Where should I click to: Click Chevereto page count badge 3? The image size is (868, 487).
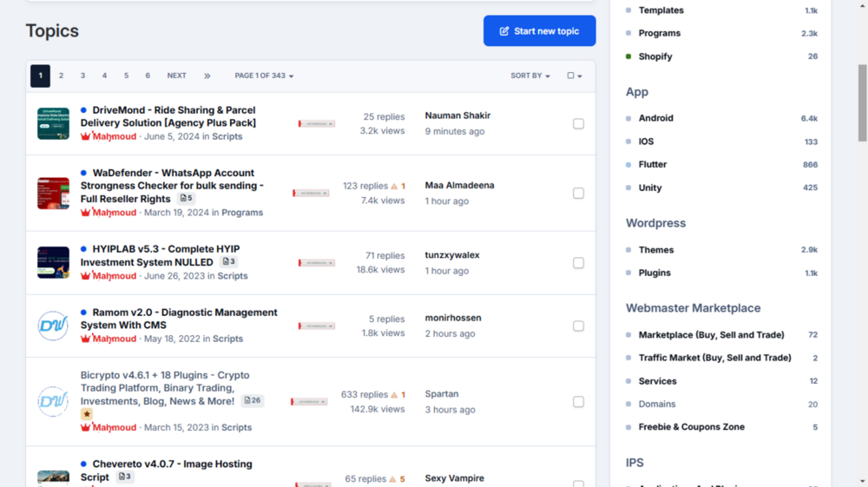point(125,477)
